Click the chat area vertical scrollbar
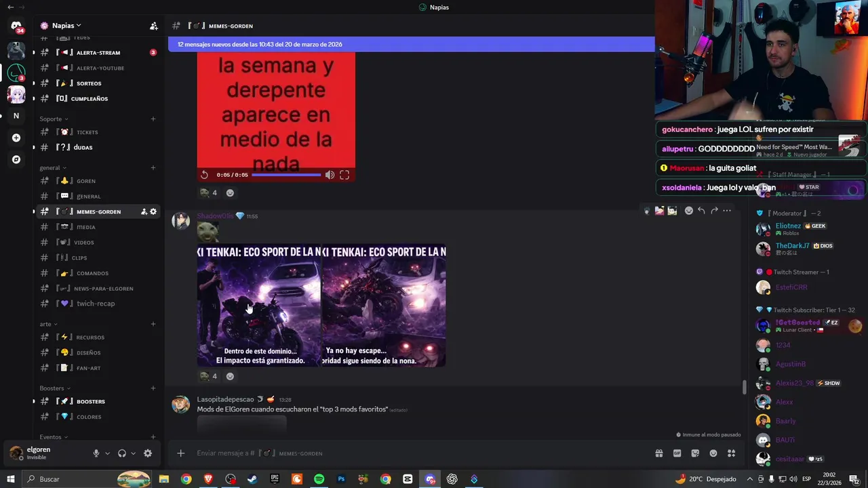This screenshot has height=488, width=868. click(x=744, y=387)
